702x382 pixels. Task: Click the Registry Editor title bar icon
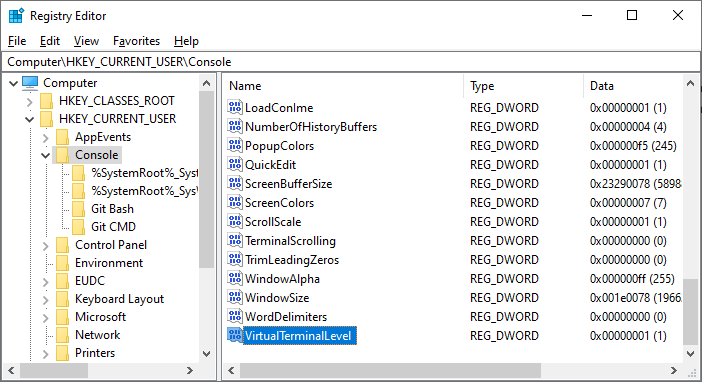click(16, 16)
